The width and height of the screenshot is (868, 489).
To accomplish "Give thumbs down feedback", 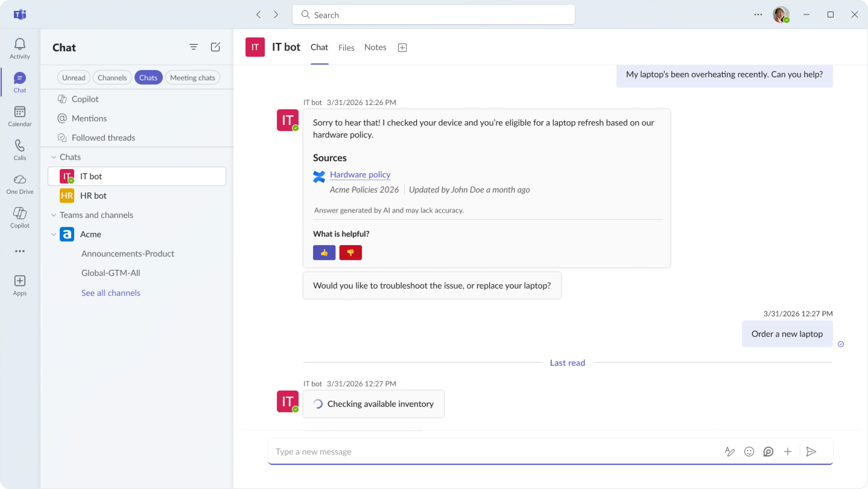I will pos(350,253).
